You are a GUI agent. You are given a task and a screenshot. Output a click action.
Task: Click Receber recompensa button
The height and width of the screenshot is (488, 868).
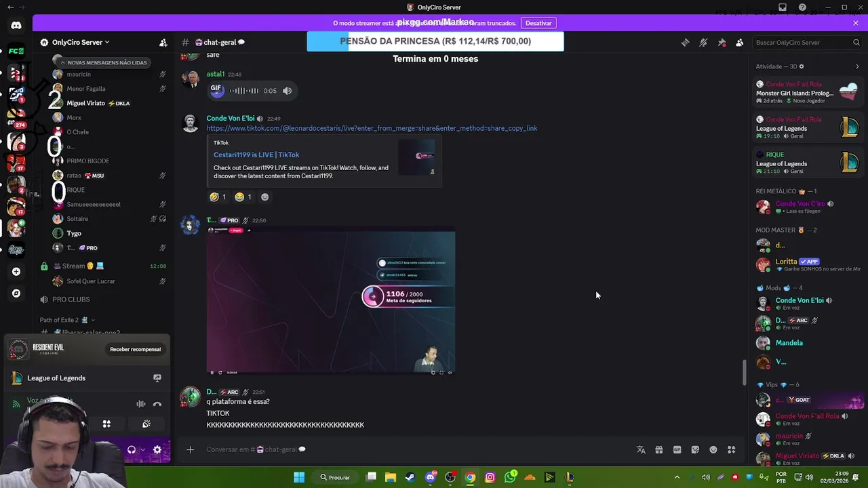click(136, 349)
